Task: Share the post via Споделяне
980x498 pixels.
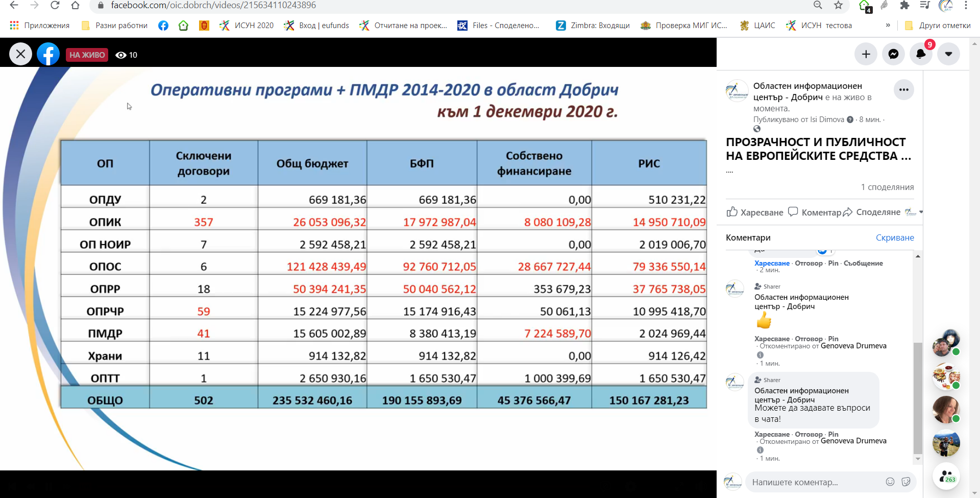Action: [x=872, y=212]
